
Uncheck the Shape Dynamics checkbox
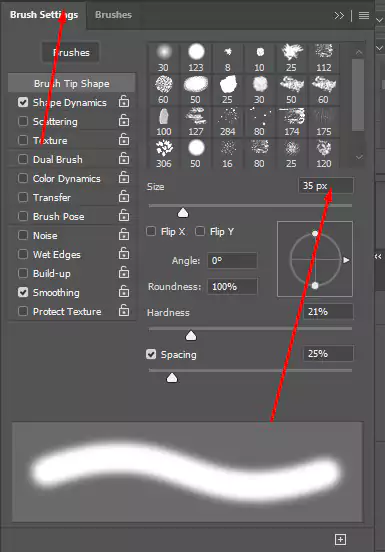(x=23, y=102)
